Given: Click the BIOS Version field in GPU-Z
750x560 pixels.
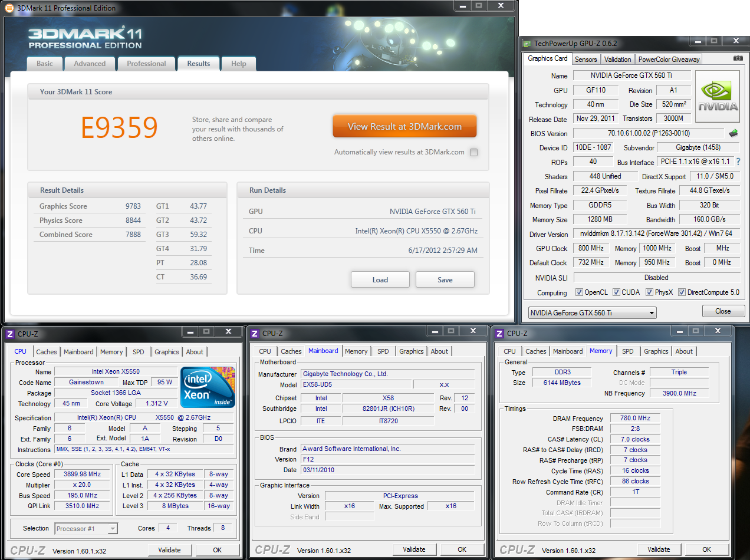Looking at the screenshot, I should [x=648, y=133].
